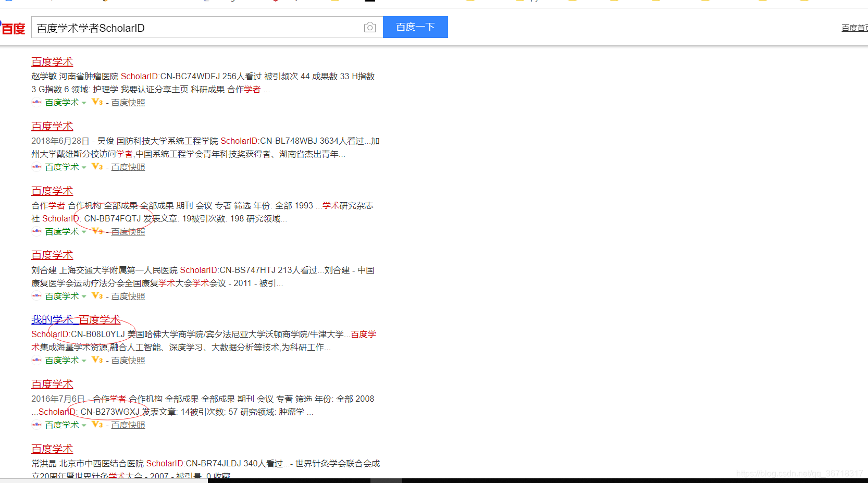Open 百度快照 for the 赵学敏 result

[x=128, y=103]
